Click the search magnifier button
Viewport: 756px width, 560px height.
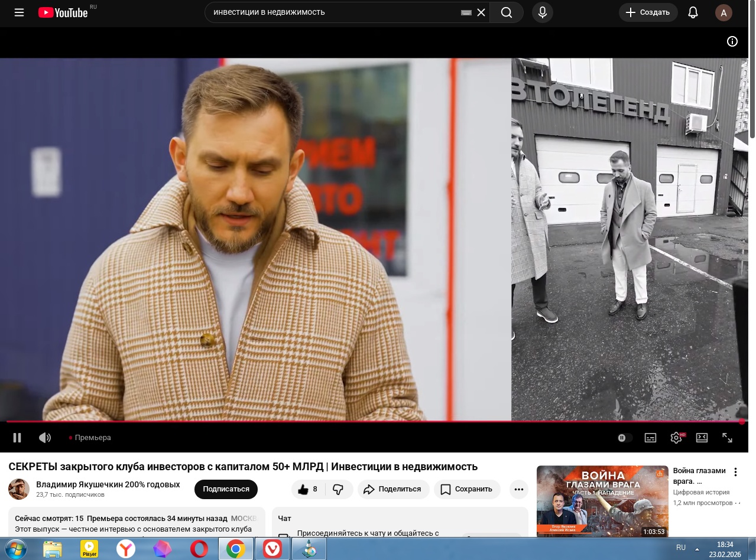[x=507, y=12]
